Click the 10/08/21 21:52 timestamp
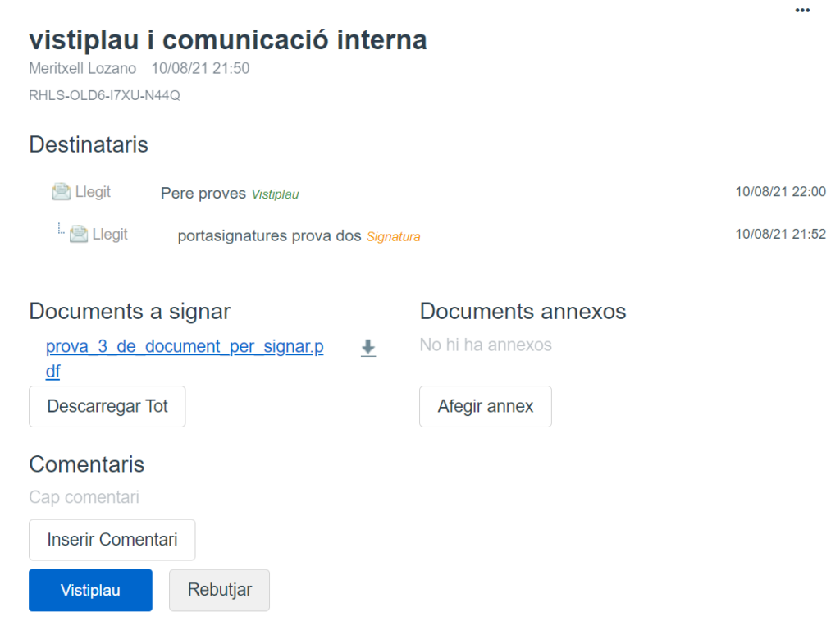 780,234
